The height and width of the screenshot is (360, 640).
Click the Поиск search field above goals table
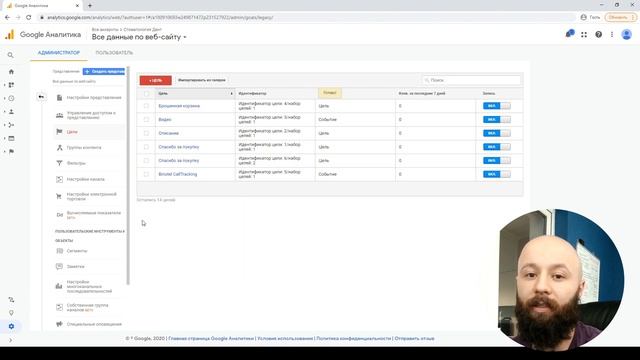472,80
